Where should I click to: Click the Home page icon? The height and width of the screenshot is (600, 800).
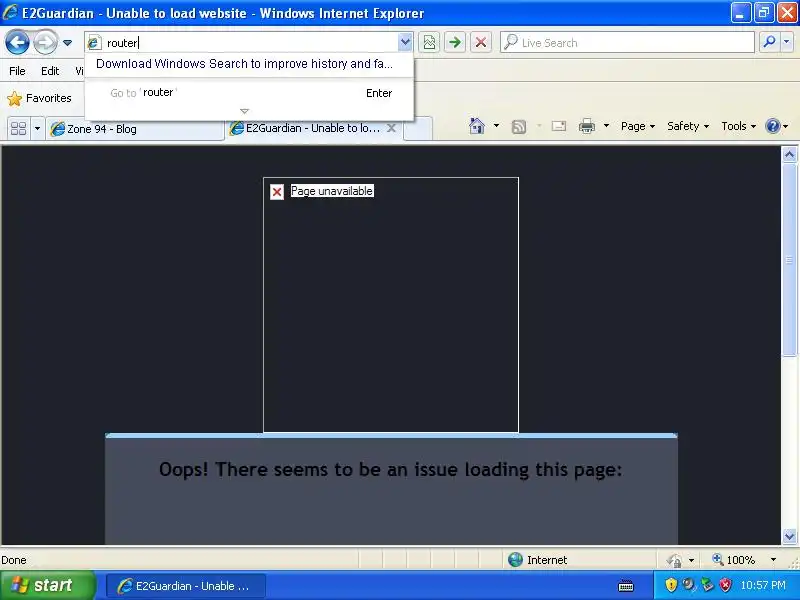[477, 126]
